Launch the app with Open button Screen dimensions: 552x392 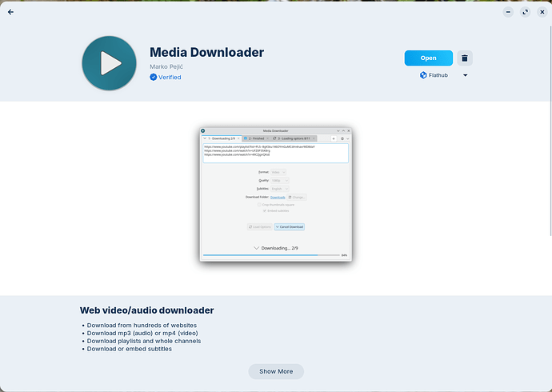(x=429, y=58)
